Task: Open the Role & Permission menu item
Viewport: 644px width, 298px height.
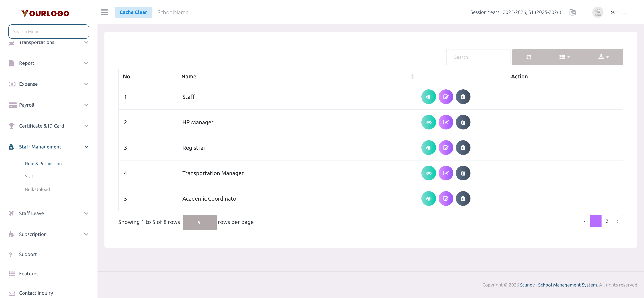Action: pos(43,163)
